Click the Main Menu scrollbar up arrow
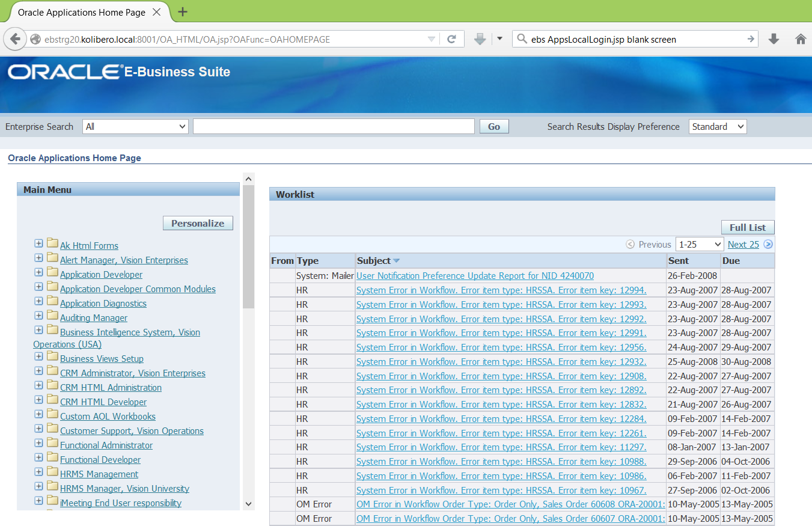The width and height of the screenshot is (812, 526). [x=249, y=179]
